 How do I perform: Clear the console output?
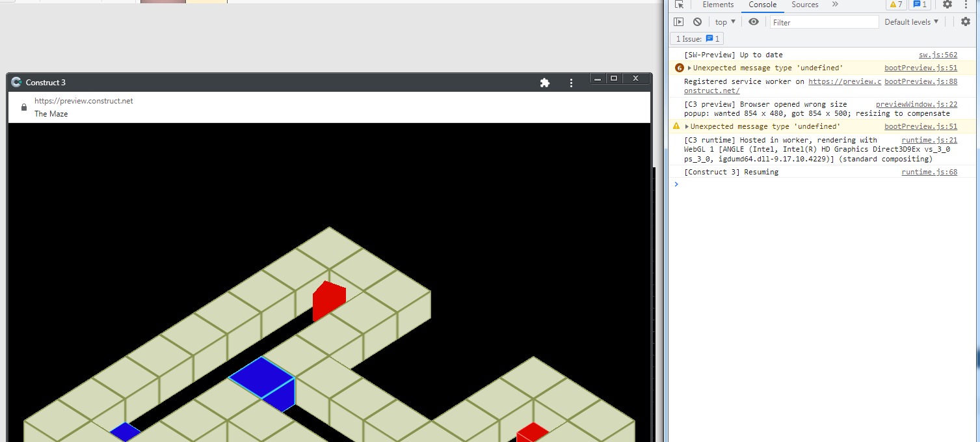point(697,22)
